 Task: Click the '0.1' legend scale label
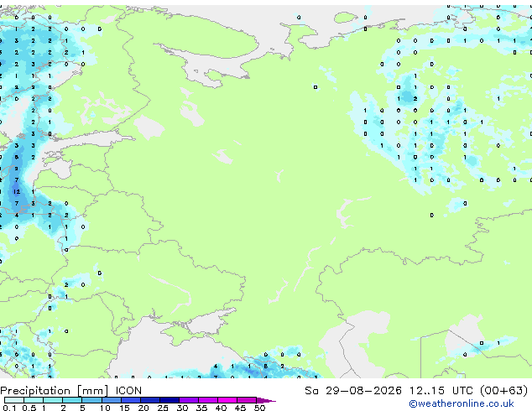pyautogui.click(x=9, y=408)
